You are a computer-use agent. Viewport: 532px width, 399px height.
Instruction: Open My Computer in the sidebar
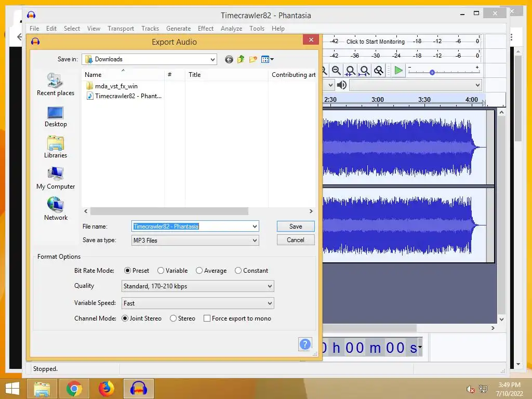coord(55,178)
